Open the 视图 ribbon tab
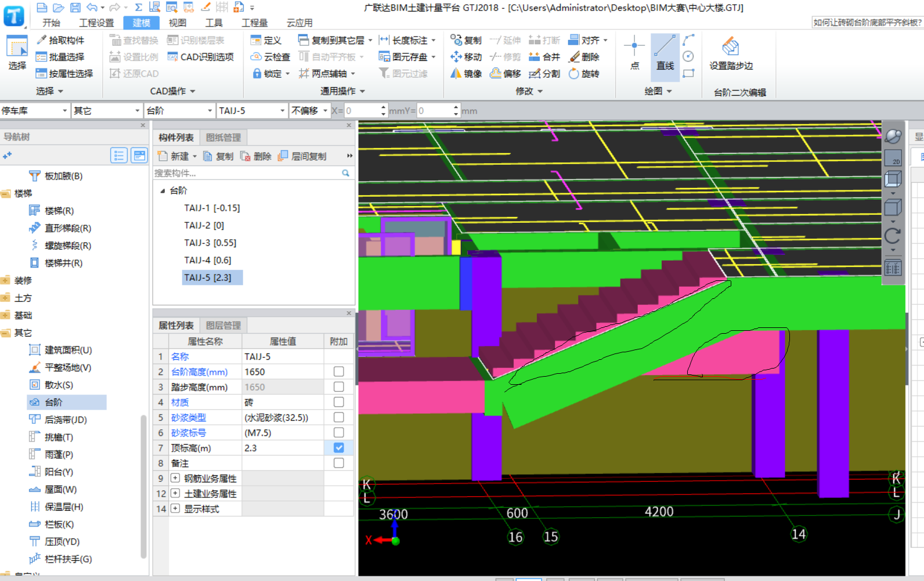Viewport: 924px width, 581px height. [178, 23]
